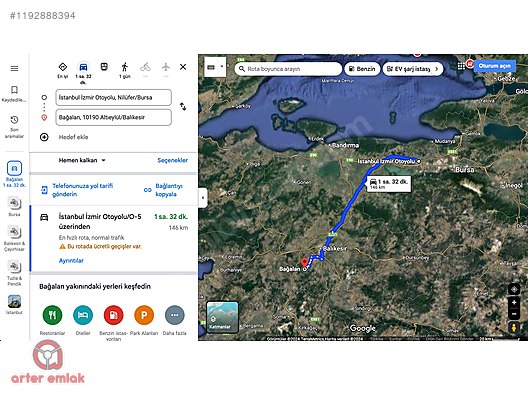Select the Bağalan 1 sa. 32 dk. sidebar shortcut
Screen dimensions: 528x396
(x=14, y=174)
